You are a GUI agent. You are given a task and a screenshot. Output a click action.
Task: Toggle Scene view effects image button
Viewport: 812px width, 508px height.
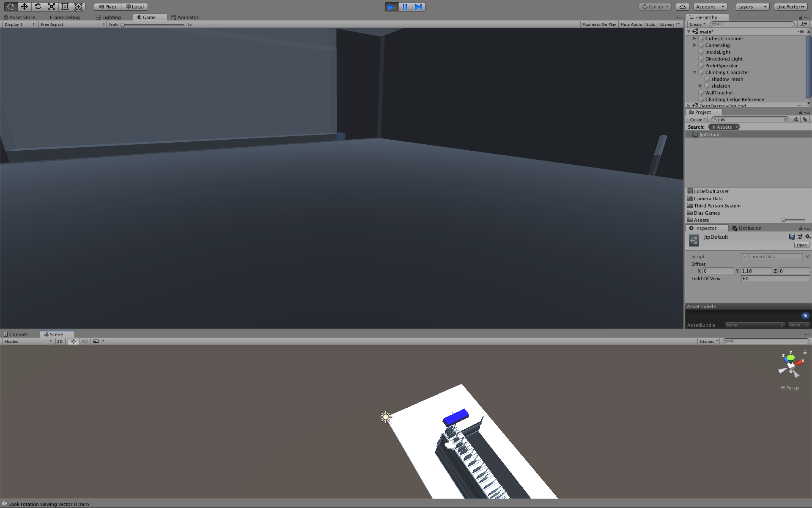(x=96, y=341)
